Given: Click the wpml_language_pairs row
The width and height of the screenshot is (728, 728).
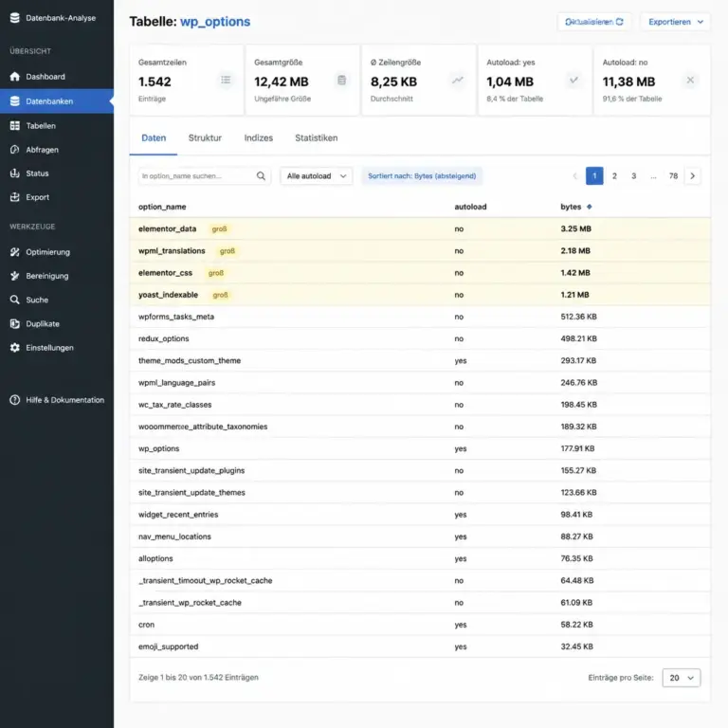Looking at the screenshot, I should 420,383.
